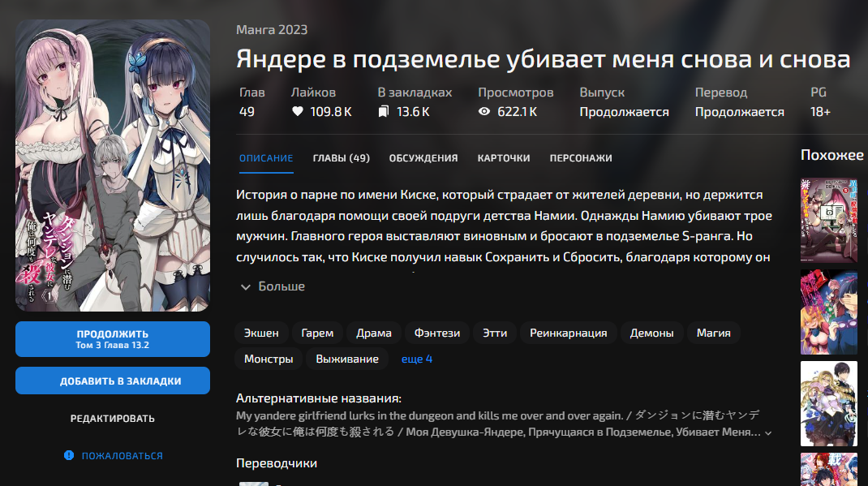Switch to ОПИСАНИЕ tab
The image size is (868, 486).
pyautogui.click(x=266, y=157)
